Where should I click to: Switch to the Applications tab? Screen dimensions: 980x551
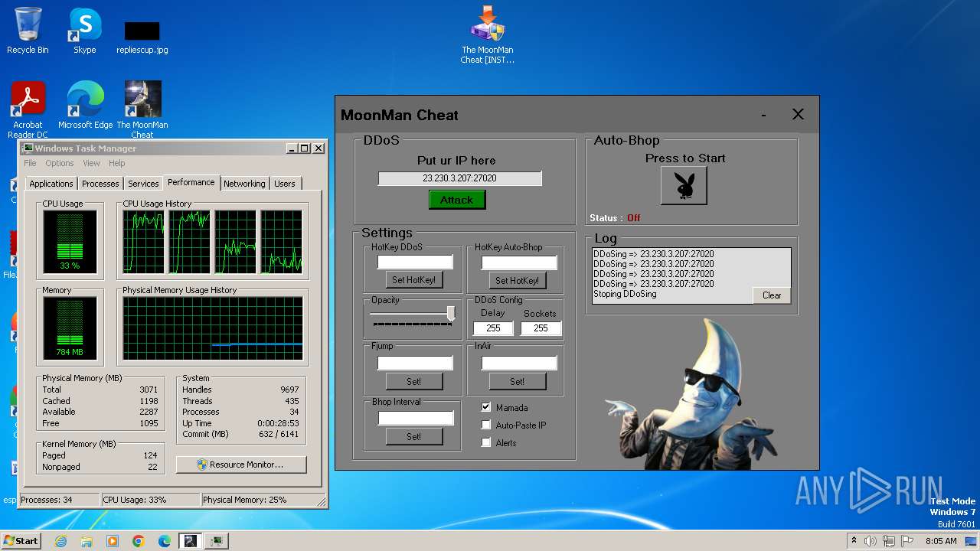click(51, 184)
